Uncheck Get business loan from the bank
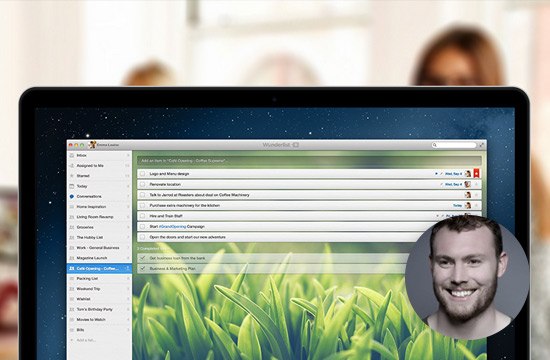Image resolution: width=550 pixels, height=360 pixels. [142, 258]
